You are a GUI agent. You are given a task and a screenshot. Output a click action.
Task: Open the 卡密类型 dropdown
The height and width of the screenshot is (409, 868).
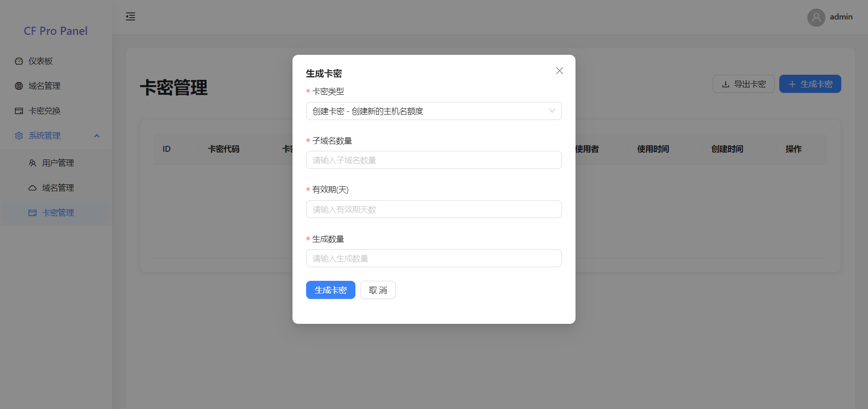(x=426, y=111)
